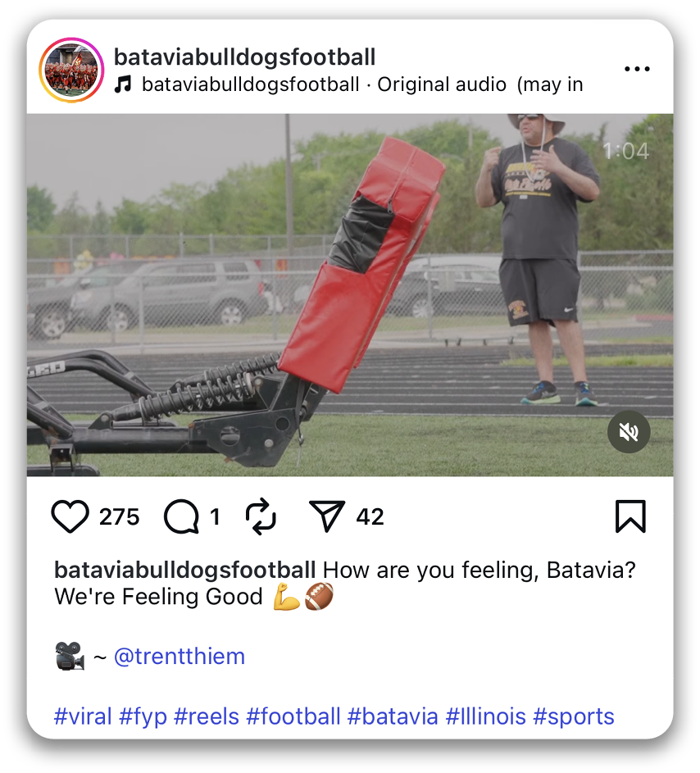This screenshot has height=773, width=700.
Task: Open the three-dot more options menu
Action: [637, 69]
